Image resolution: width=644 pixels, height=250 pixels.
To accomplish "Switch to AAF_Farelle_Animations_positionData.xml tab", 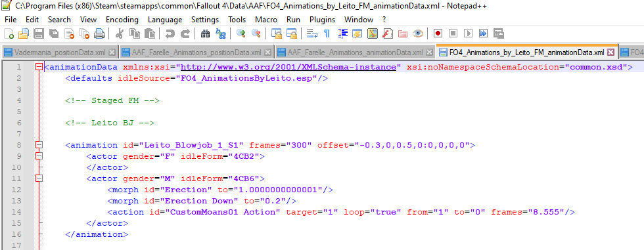I will (x=196, y=52).
